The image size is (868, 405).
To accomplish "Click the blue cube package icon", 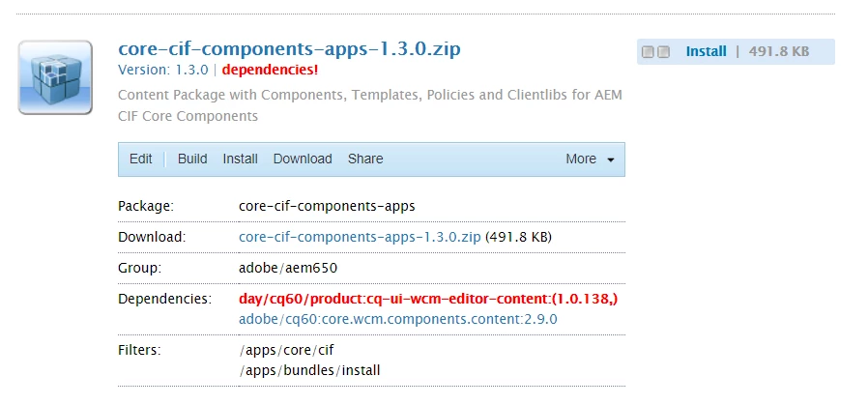I will 55,77.
